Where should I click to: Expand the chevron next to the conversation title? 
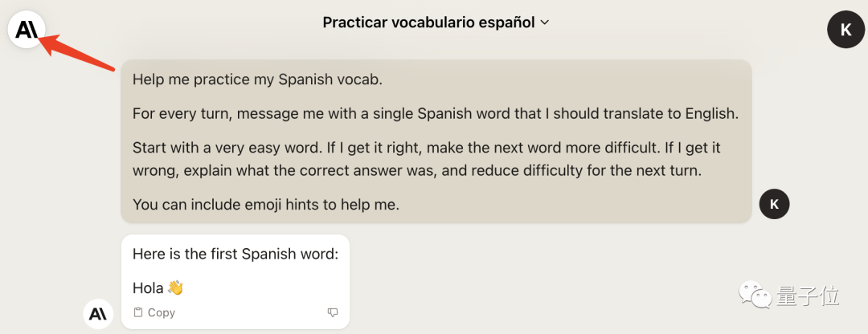(544, 22)
